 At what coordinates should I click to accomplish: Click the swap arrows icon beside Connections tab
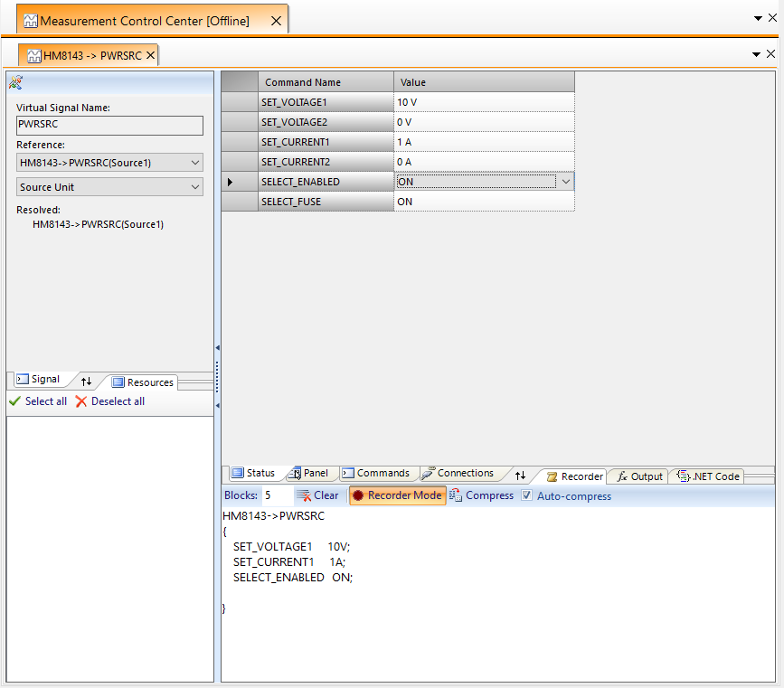[521, 475]
